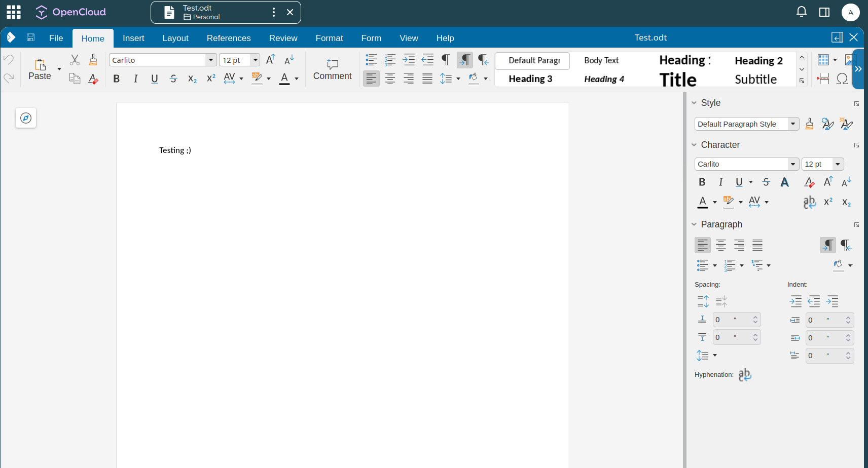
Task: Open Default Paragraph Style dropdown in sidebar
Action: click(x=793, y=124)
